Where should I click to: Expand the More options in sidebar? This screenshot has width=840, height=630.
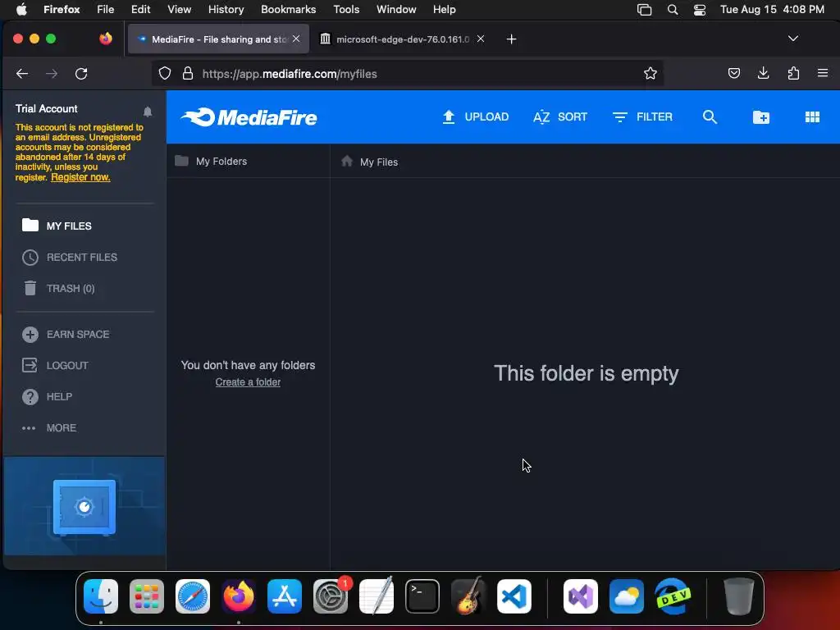pyautogui.click(x=48, y=428)
